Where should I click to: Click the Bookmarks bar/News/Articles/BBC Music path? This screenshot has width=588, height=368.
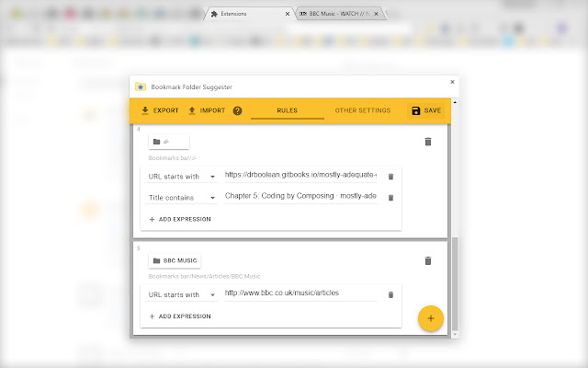point(204,276)
